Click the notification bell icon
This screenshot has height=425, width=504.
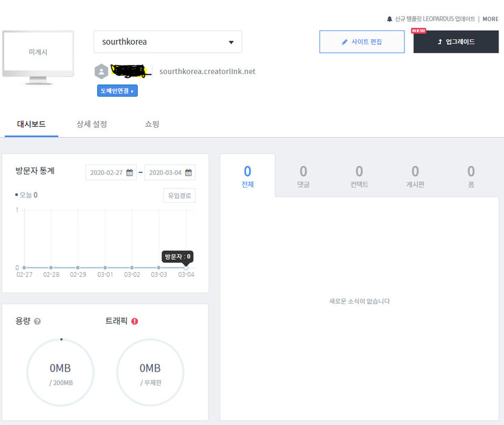point(390,19)
